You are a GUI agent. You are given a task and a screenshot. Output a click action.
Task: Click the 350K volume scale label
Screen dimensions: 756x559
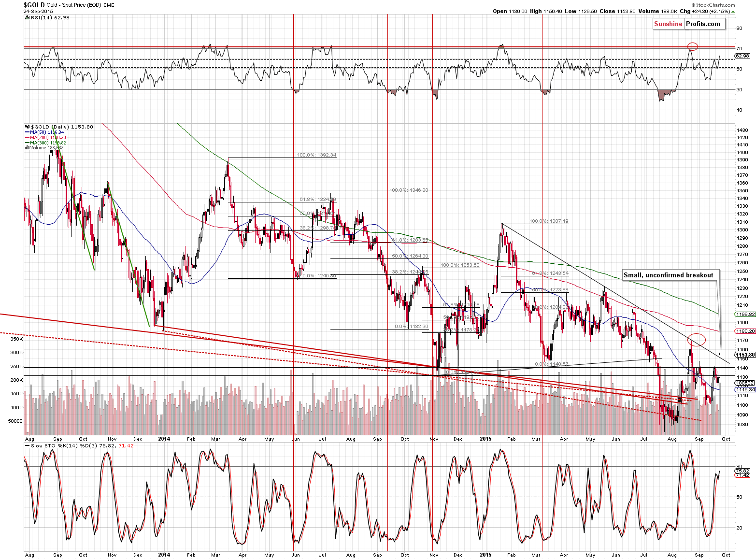[x=16, y=339]
